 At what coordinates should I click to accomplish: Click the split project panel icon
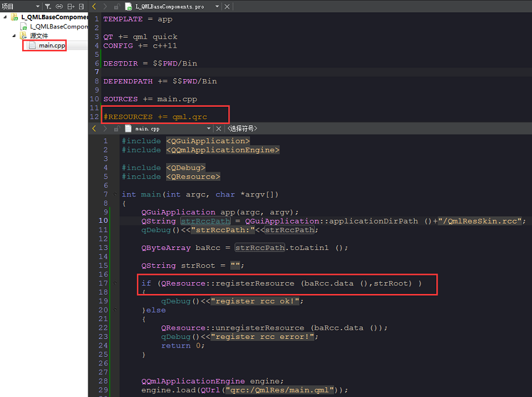coord(70,6)
